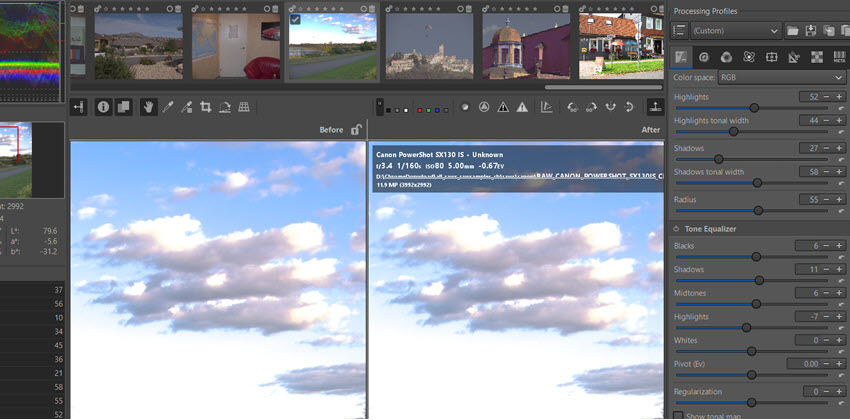Flip the image vertically
Screen dimensions: 850x420
click(x=629, y=107)
